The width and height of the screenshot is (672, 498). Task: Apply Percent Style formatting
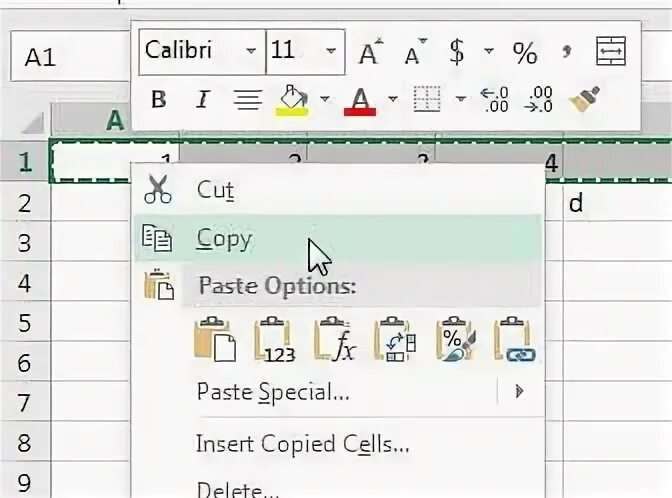pos(524,51)
